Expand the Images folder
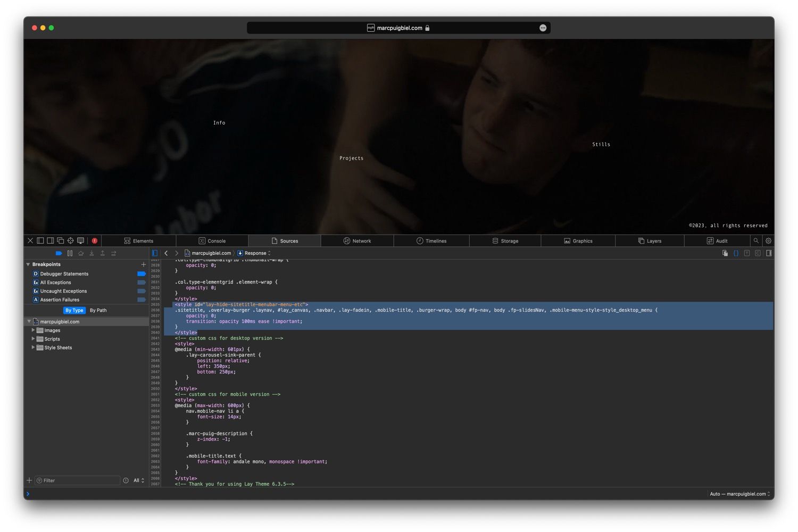 coord(33,330)
